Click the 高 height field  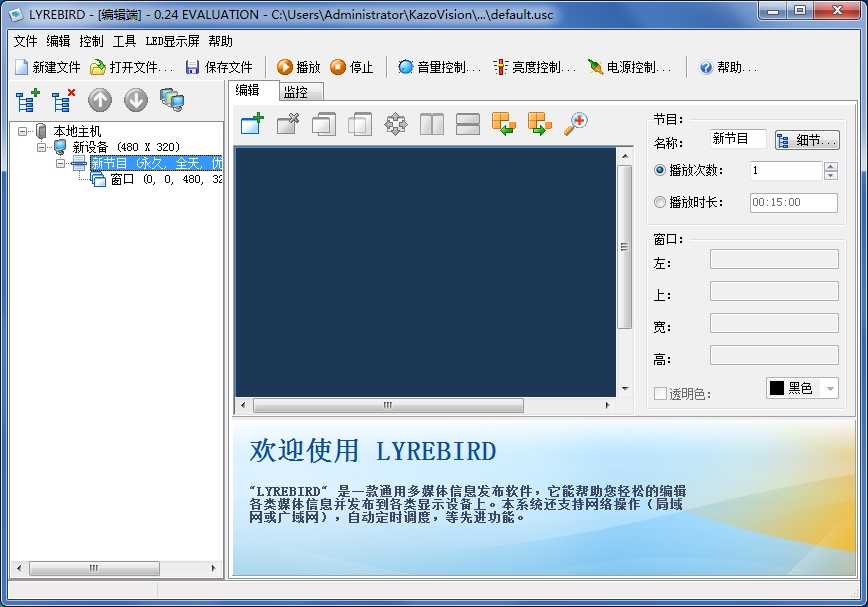click(774, 355)
